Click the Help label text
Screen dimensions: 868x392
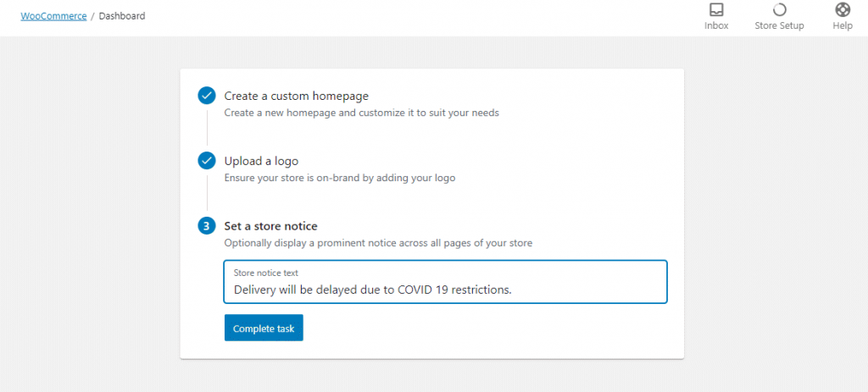click(843, 26)
